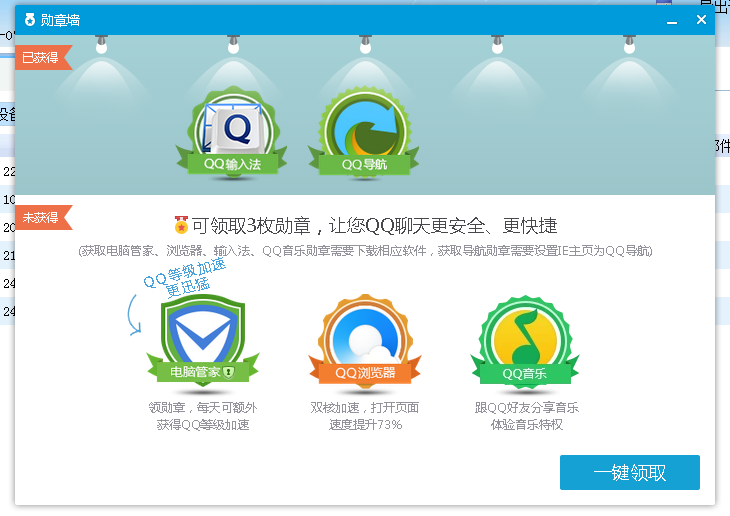Click the QQ音乐 green ribbon label

[x=525, y=373]
